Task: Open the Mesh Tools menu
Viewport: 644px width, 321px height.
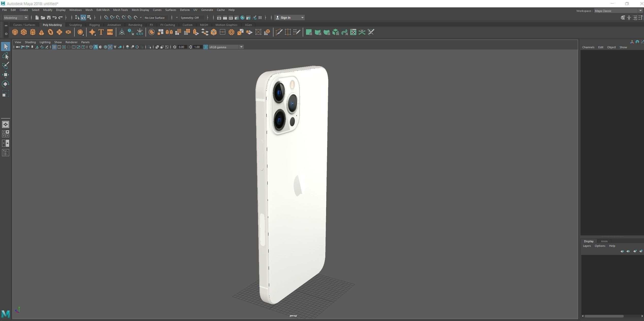Action: pos(120,10)
